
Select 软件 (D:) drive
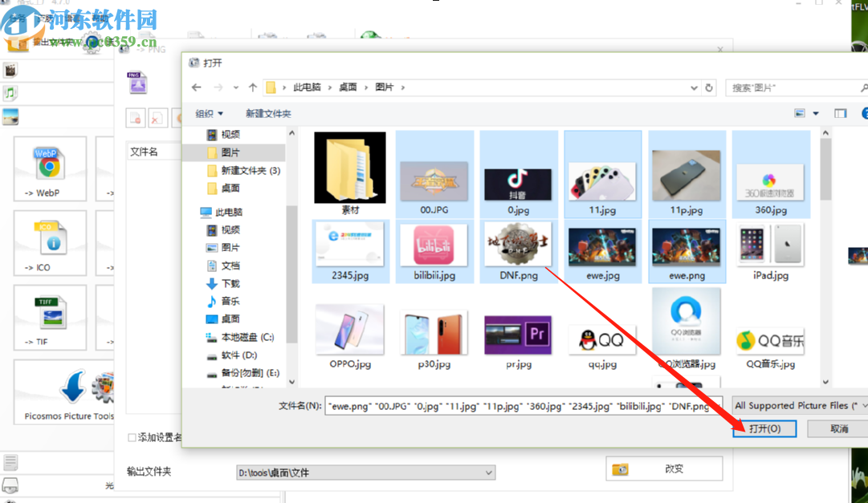point(231,355)
